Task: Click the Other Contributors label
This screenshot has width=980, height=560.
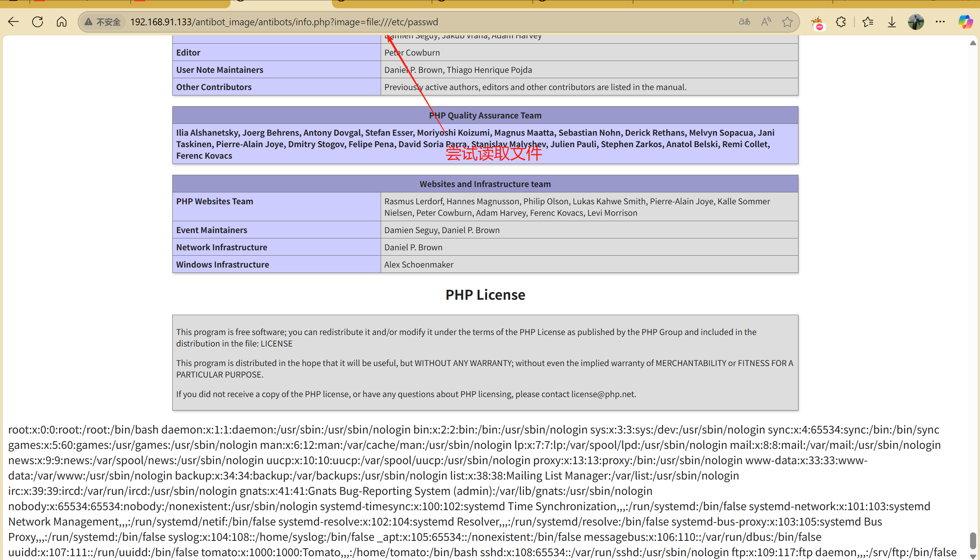Action: (214, 87)
